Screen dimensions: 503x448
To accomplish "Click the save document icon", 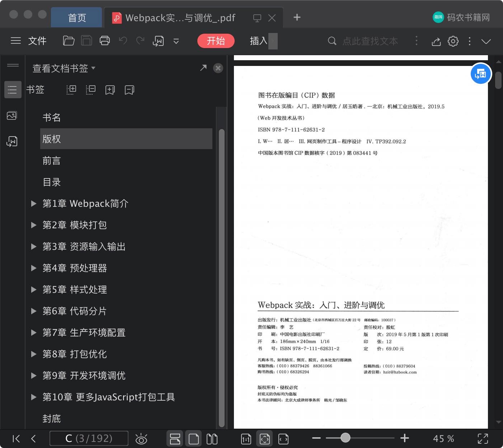I will coord(86,41).
